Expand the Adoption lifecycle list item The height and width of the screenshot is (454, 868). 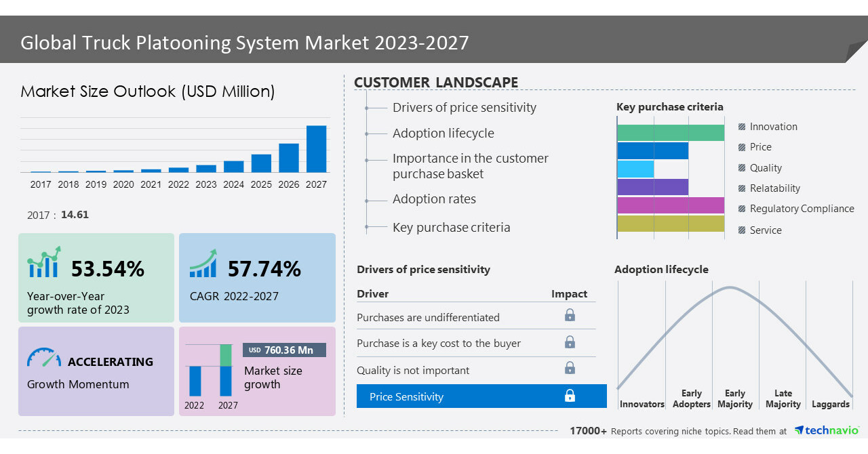pyautogui.click(x=443, y=133)
